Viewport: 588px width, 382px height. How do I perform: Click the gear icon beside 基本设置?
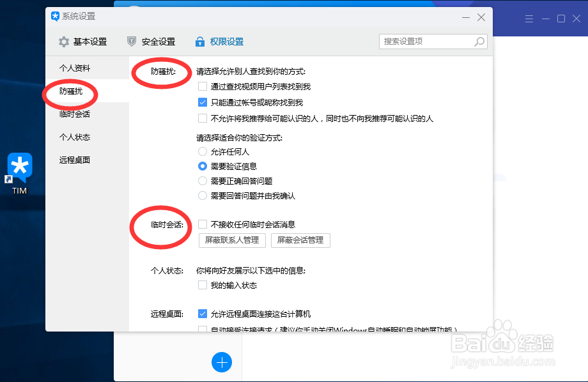click(63, 40)
